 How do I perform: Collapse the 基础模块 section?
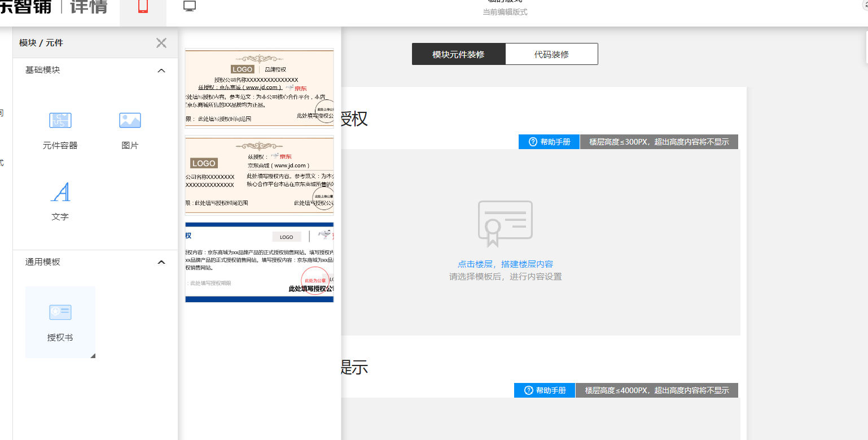161,71
